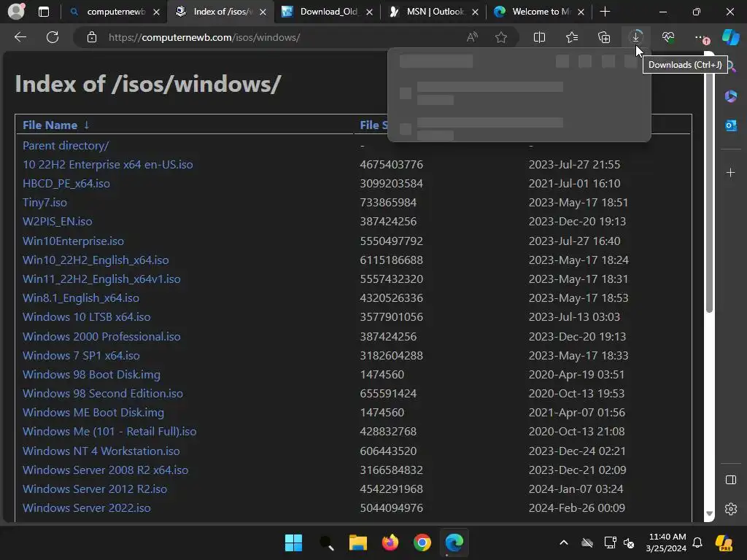Click the page vertical scrollbar thumb
The image size is (747, 560).
[709, 186]
